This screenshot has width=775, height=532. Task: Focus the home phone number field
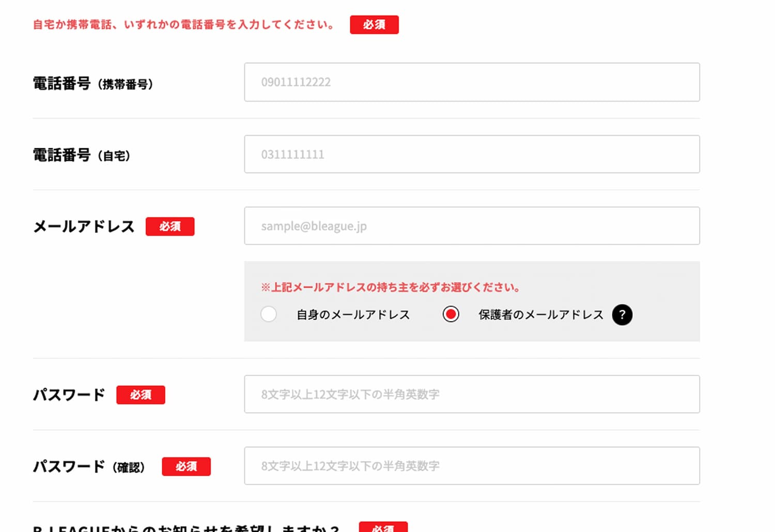click(x=472, y=154)
